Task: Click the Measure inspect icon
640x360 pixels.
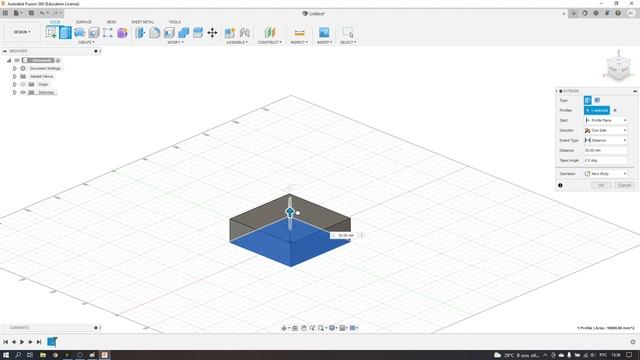Action: coord(299,32)
